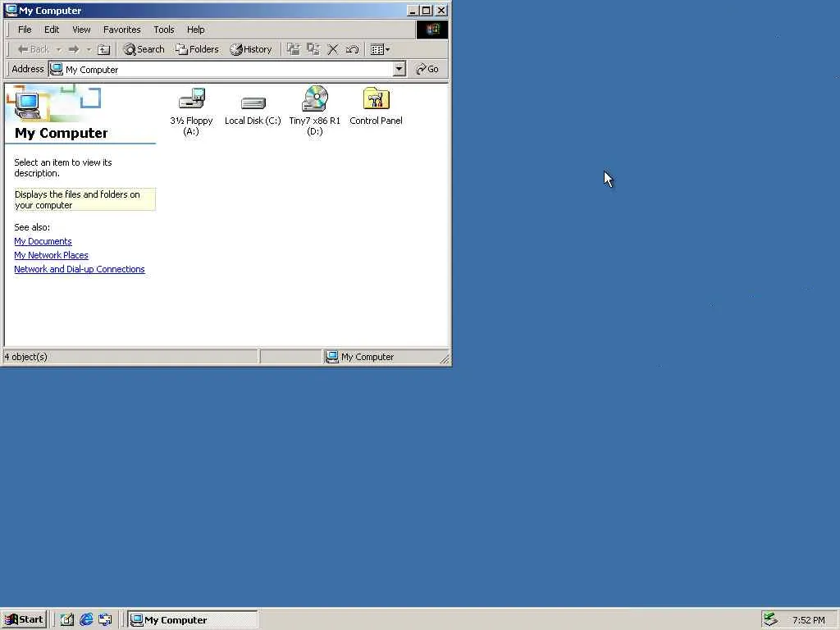
Task: Open the View menu
Action: 81,30
